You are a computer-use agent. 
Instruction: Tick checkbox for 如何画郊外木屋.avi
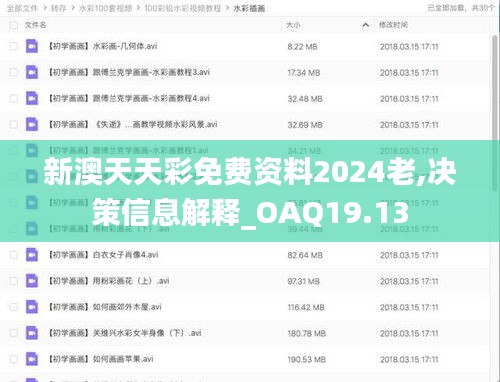(13, 307)
